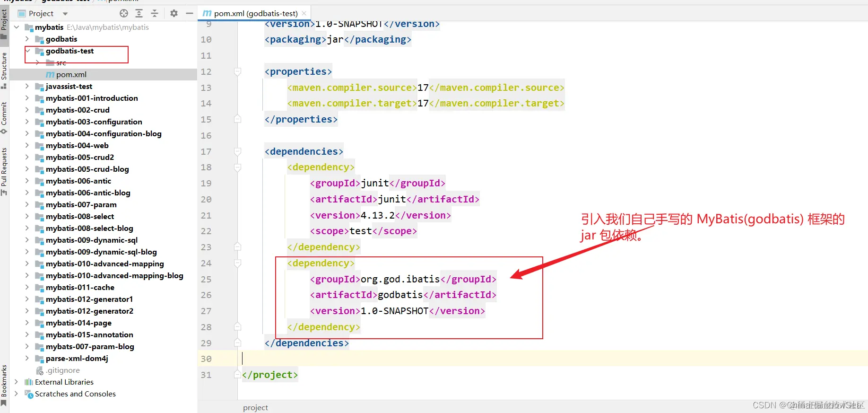Select the pom.xml (godbatis-test) editor tab
The image size is (868, 413).
click(255, 13)
